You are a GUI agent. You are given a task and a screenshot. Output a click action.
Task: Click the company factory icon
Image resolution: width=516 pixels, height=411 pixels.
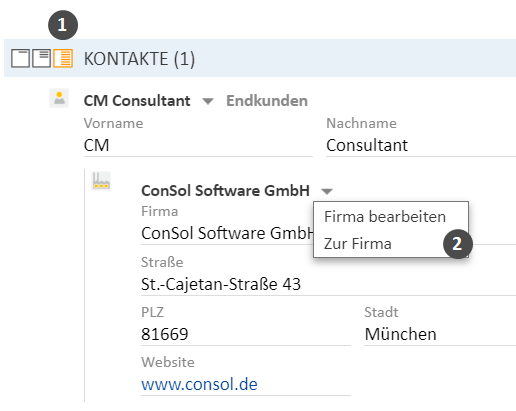pos(101,181)
